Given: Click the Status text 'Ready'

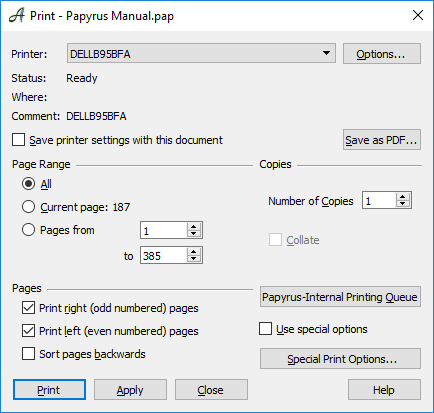Looking at the screenshot, I should (x=82, y=78).
